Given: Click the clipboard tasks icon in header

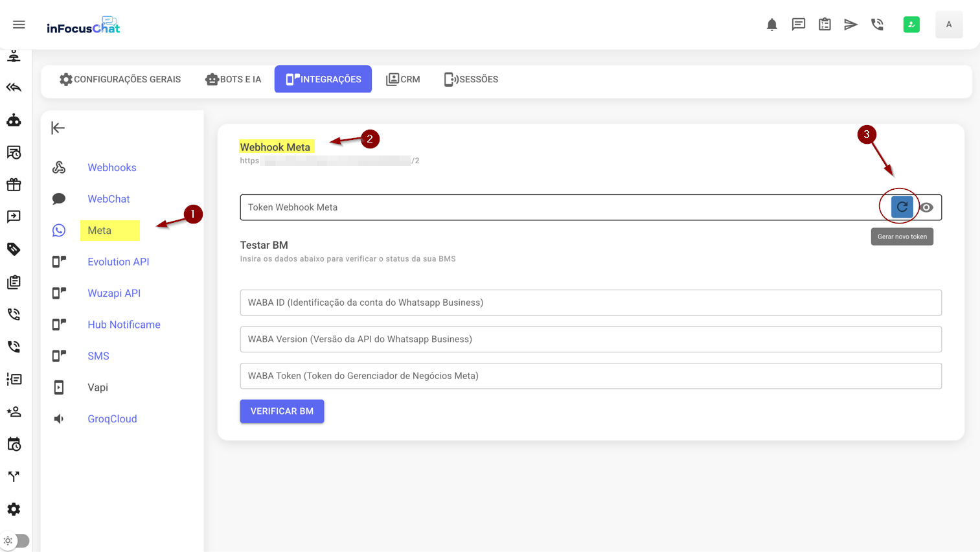Looking at the screenshot, I should pyautogui.click(x=825, y=25).
